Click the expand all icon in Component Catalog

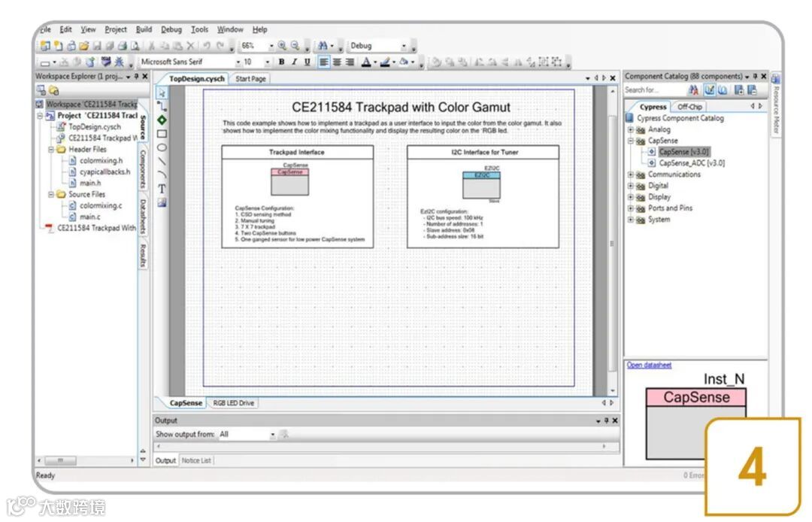click(739, 90)
